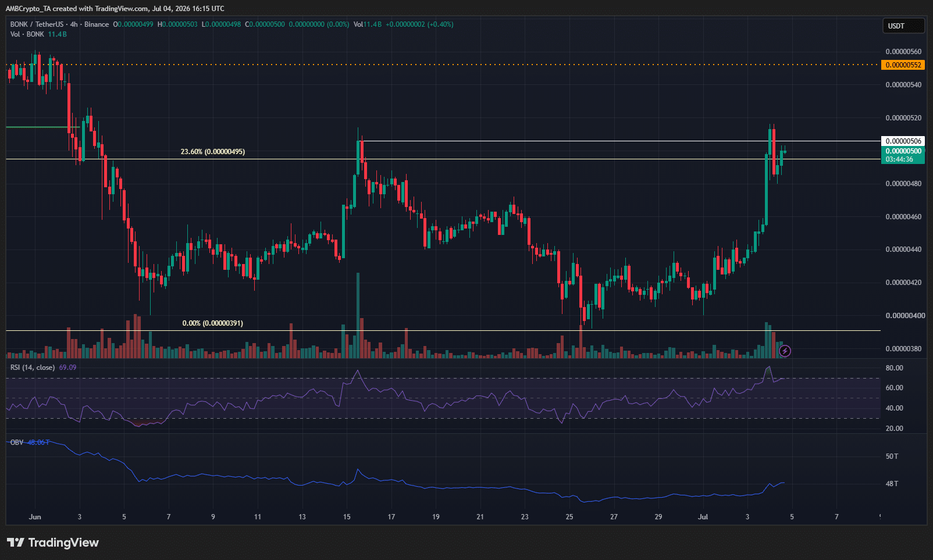
Task: Click the 0.00000540 price axis label
Action: click(x=903, y=85)
